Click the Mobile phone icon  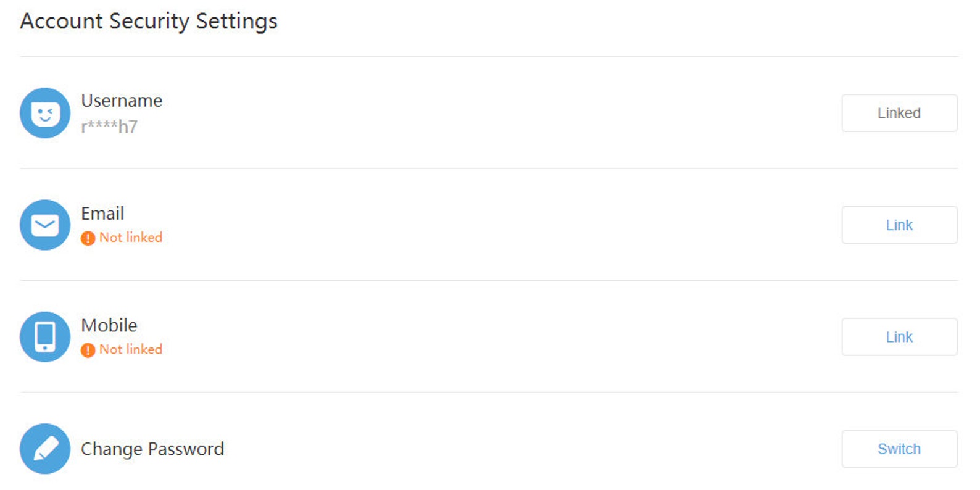(x=45, y=336)
